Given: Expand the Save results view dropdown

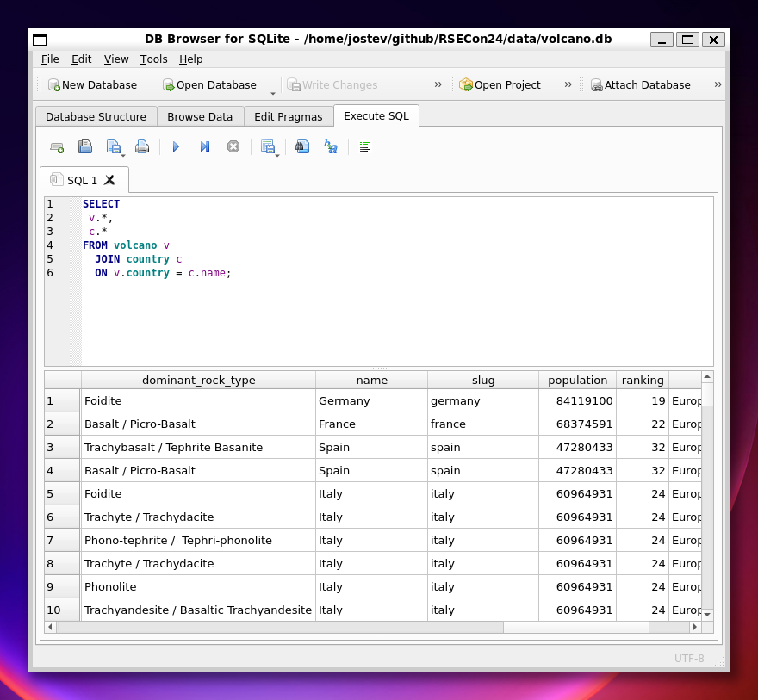Looking at the screenshot, I should point(277,155).
